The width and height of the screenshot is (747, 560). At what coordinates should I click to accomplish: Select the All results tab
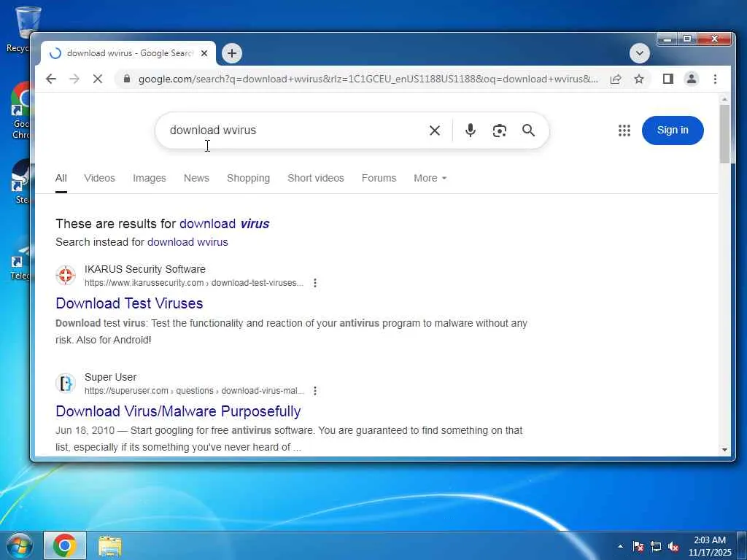tap(61, 178)
